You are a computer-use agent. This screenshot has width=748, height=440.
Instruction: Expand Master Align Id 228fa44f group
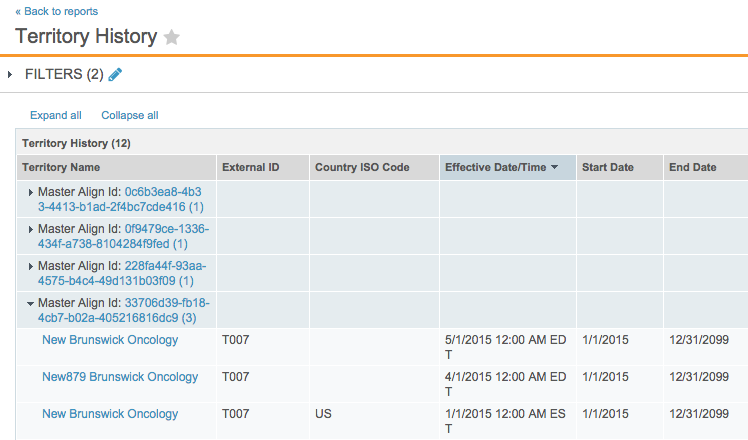31,266
